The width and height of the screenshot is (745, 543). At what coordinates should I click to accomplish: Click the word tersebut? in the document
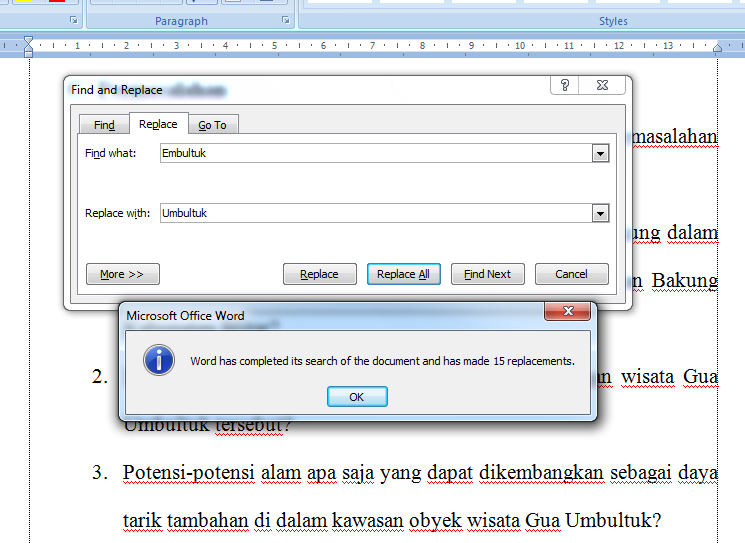[x=252, y=425]
